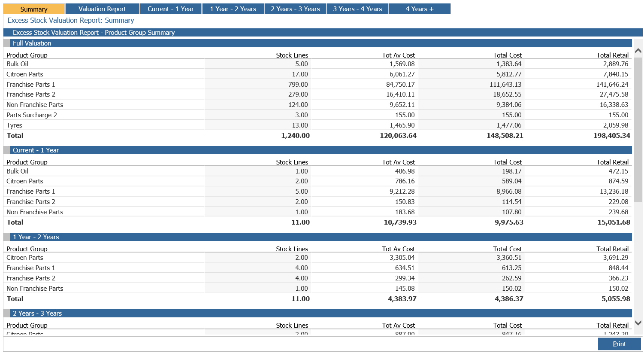The width and height of the screenshot is (644, 353).
Task: Go to the Current - 1 Year tab
Action: [171, 9]
